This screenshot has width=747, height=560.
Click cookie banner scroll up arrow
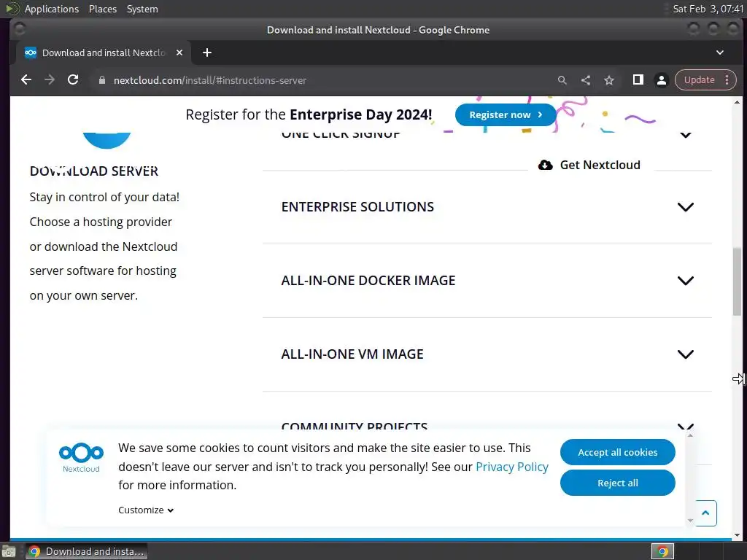[690, 435]
